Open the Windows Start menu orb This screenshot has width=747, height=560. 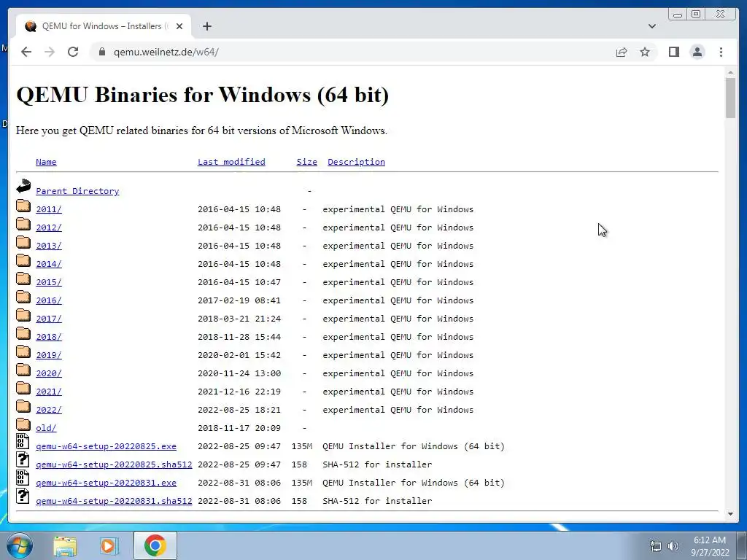20,545
